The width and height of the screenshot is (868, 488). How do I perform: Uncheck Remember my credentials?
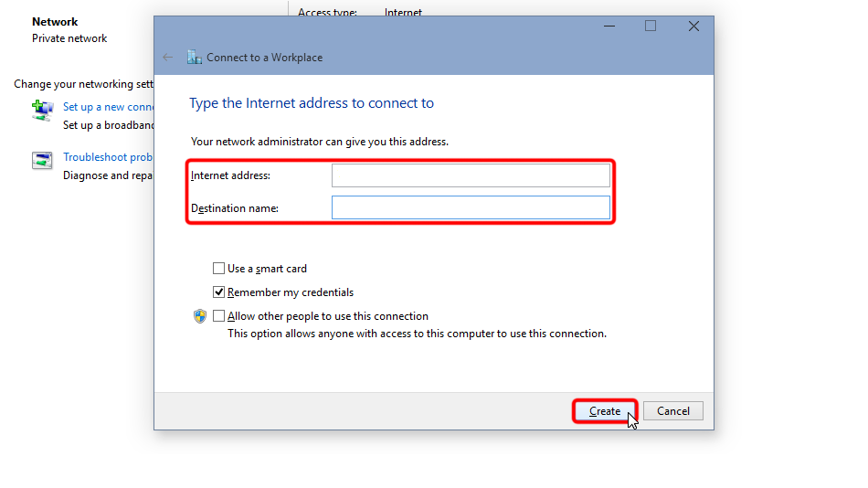pos(218,292)
